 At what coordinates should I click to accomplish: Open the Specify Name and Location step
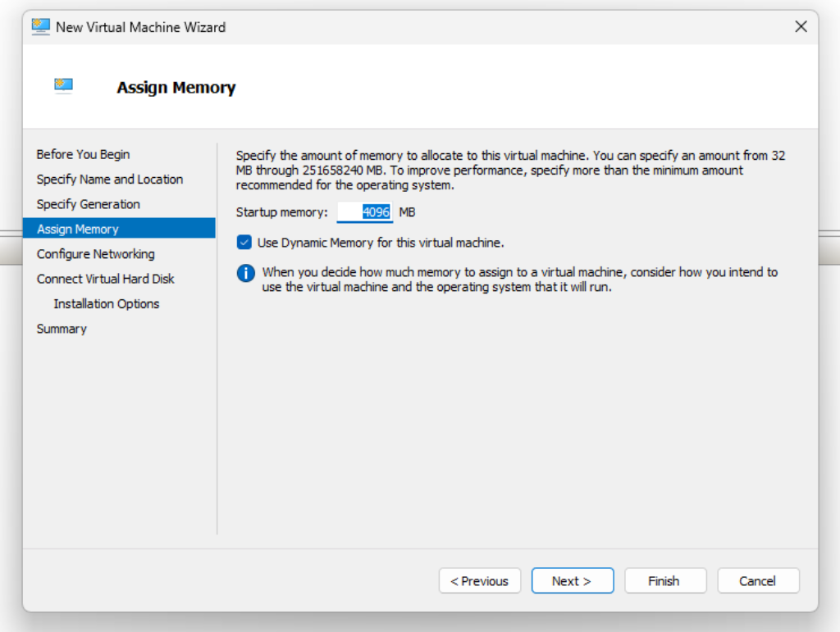click(x=109, y=180)
